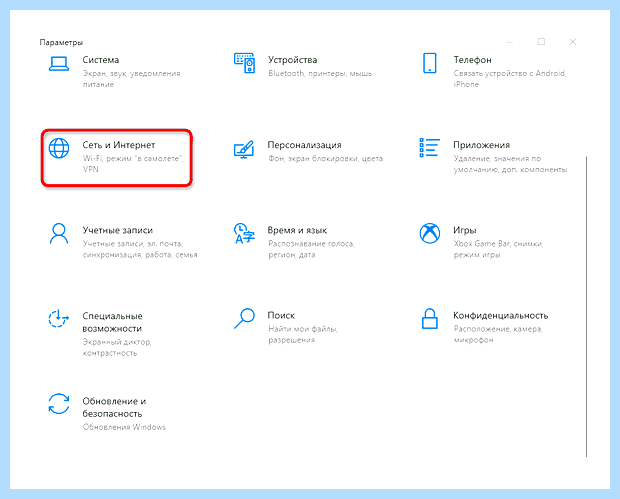The height and width of the screenshot is (499, 620).
Task: Click the text 'Фон, экран блокировки, цвета'
Action: click(325, 159)
